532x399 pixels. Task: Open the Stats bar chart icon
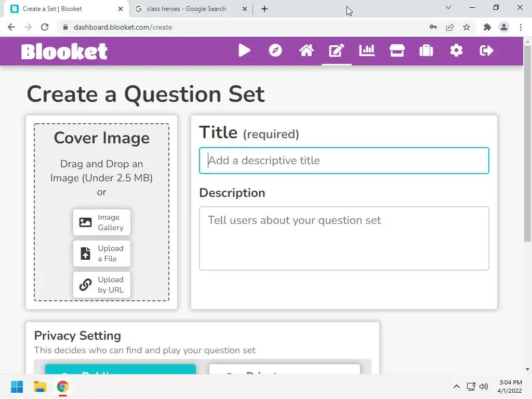coord(367,50)
